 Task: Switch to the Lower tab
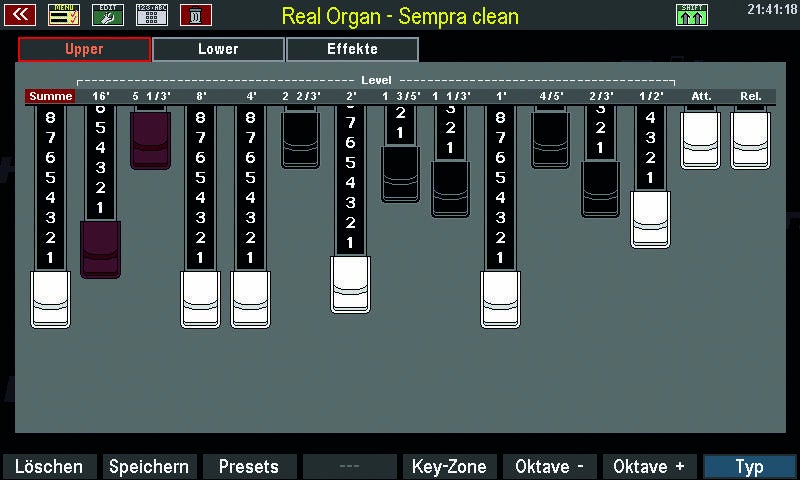click(x=218, y=49)
